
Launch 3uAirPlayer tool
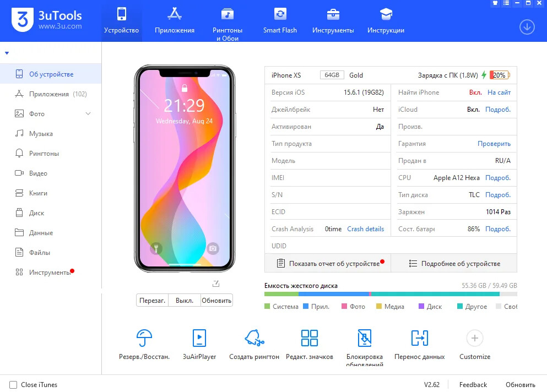pos(199,338)
